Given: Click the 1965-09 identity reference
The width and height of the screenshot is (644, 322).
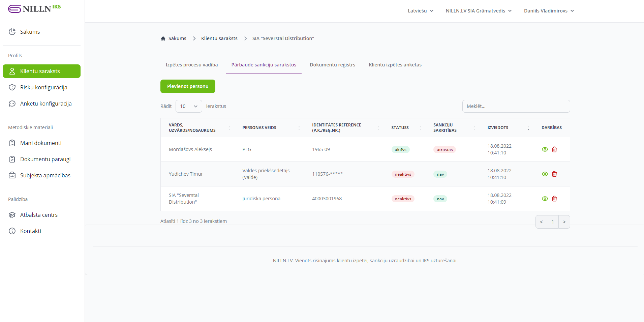Looking at the screenshot, I should coord(321,149).
